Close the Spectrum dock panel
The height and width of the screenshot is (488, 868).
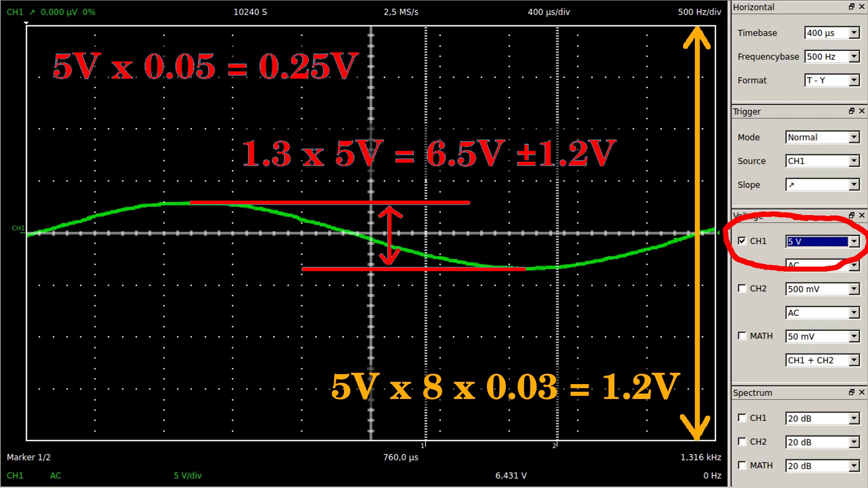tap(862, 392)
